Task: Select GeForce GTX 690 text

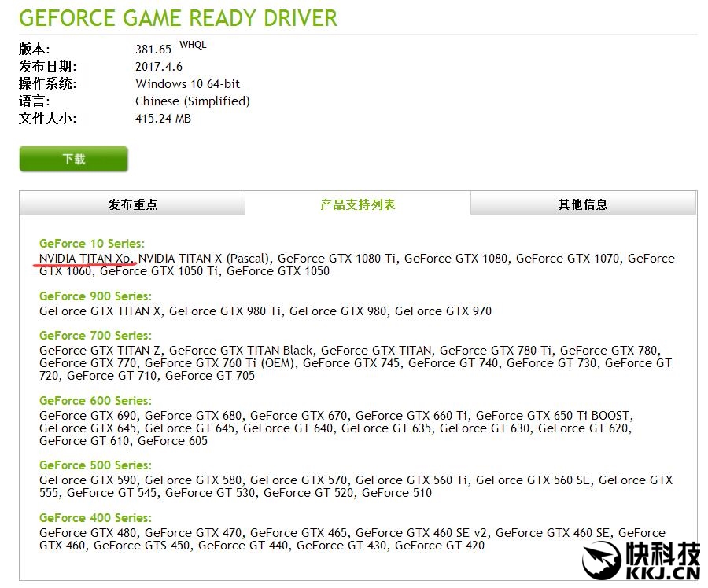Action: [87, 415]
